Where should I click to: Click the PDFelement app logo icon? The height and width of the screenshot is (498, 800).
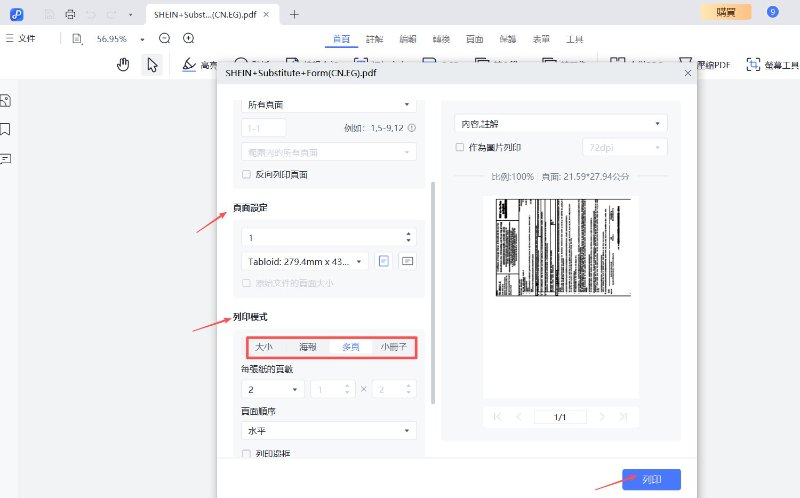17,14
